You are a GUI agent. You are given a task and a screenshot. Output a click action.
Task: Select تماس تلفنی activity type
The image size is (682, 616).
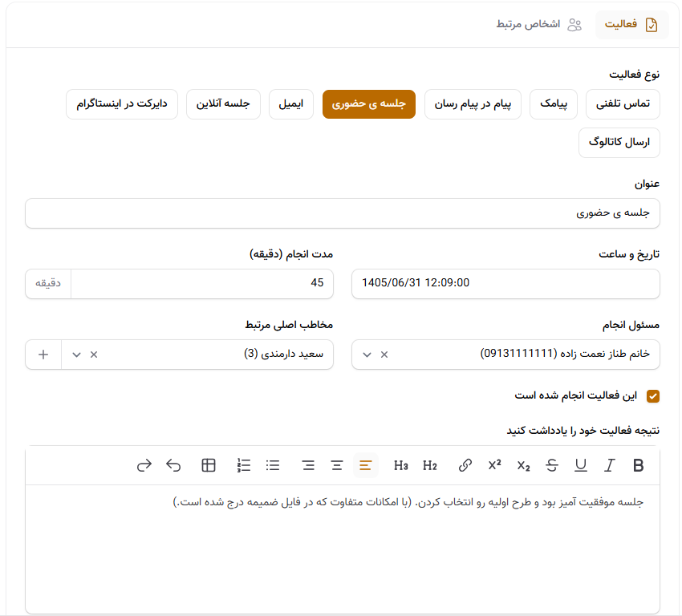[x=623, y=104]
